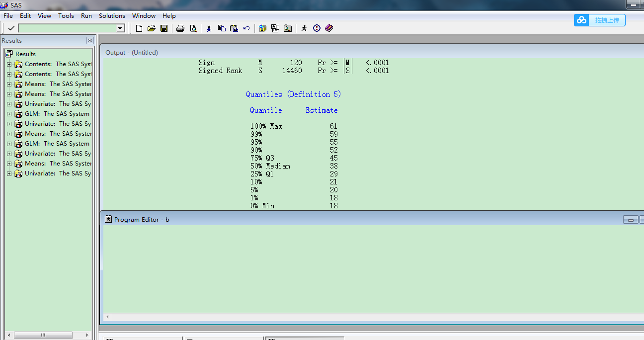Screen dimensions: 644x340
Task: Copy selection using the toolbar Copy icon
Action: pyautogui.click(x=222, y=28)
